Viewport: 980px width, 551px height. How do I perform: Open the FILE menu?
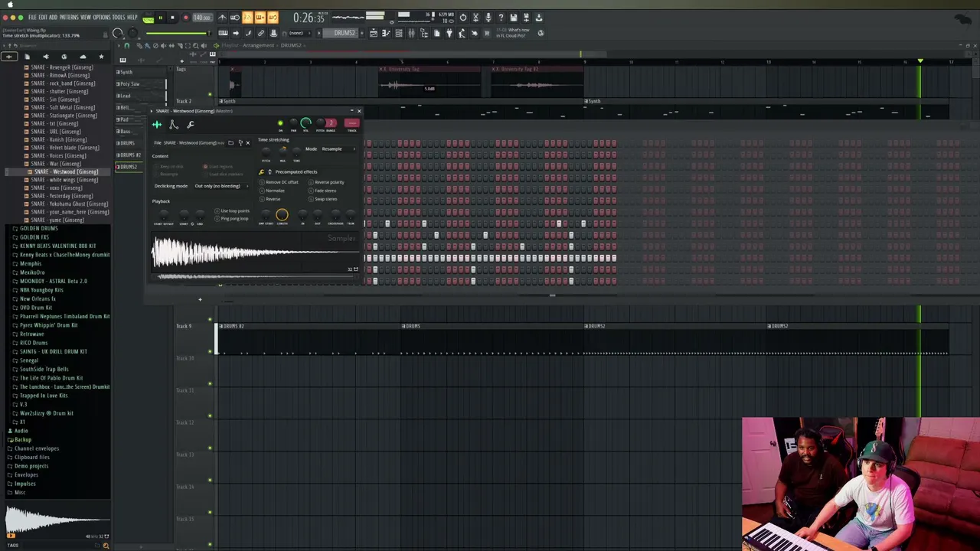tap(32, 17)
